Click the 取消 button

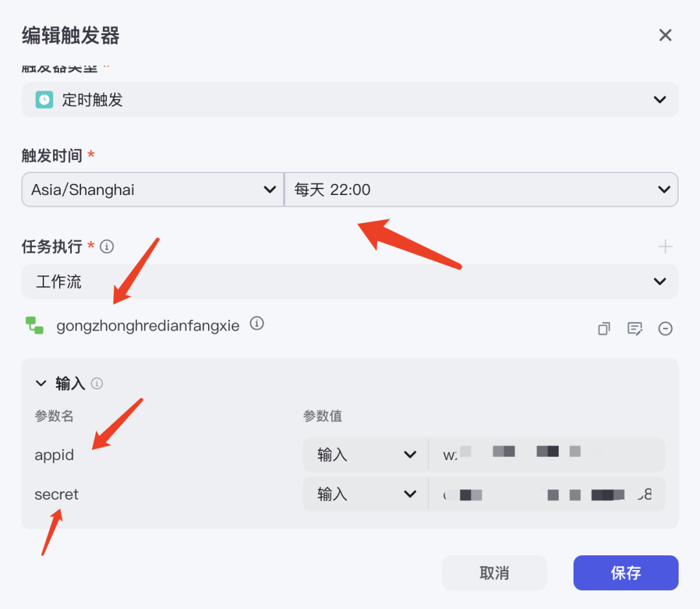tap(494, 573)
